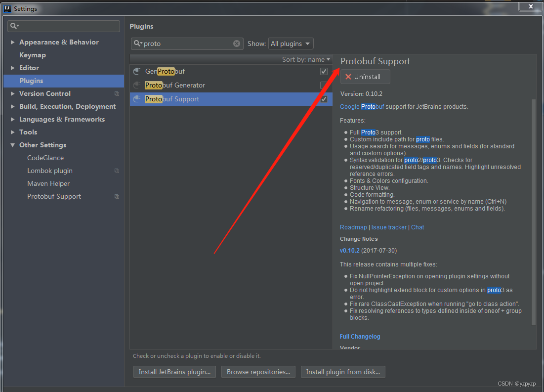Viewport: 544px width, 392px height.
Task: Open the Keymap settings page
Action: (x=33, y=55)
